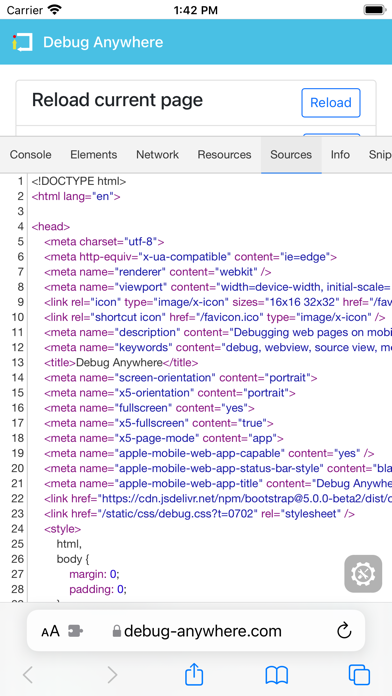
Task: Tap the apple-mobile-web-app-status-bar-style line
Action: coord(218,468)
